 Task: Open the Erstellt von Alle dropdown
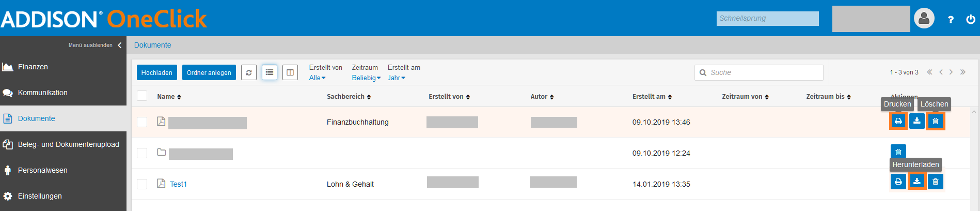(x=318, y=78)
